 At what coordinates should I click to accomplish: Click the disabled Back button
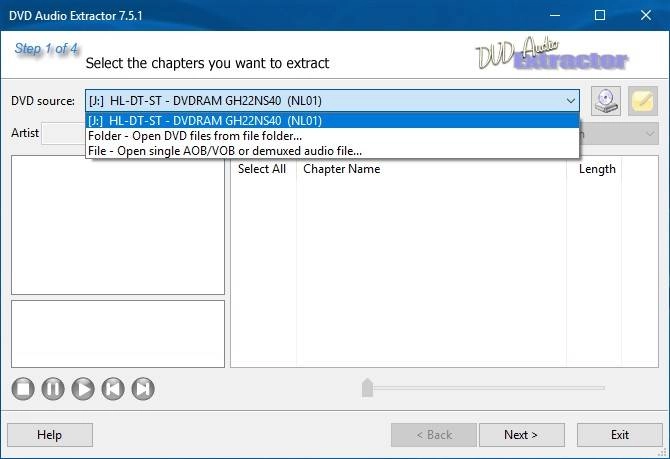pyautogui.click(x=434, y=435)
